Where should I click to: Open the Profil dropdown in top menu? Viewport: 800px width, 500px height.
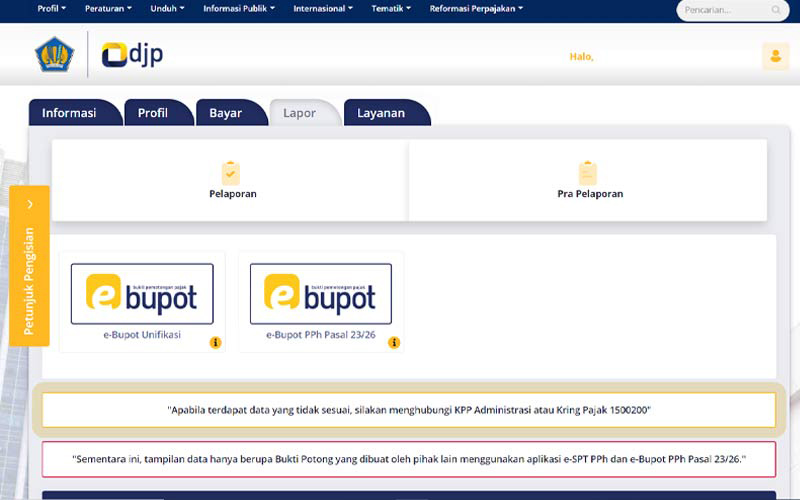[52, 9]
